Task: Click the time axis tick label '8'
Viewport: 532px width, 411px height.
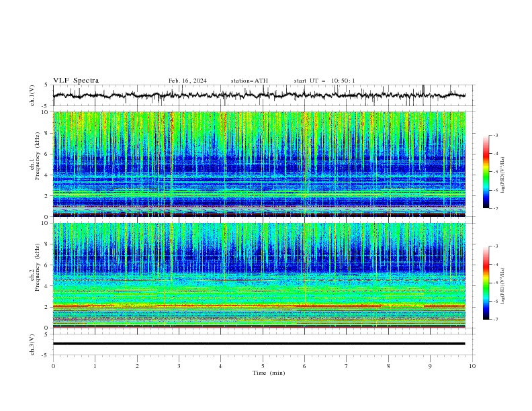Action: click(x=388, y=366)
